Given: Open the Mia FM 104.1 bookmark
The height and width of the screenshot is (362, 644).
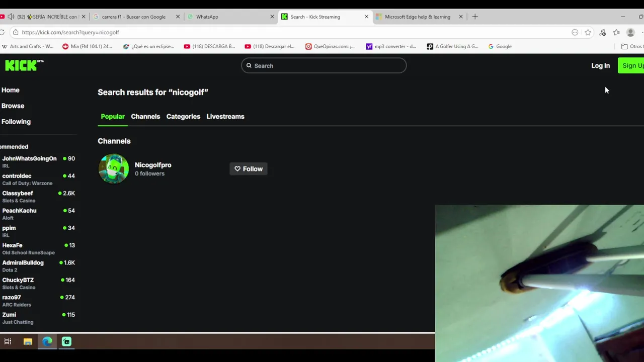Looking at the screenshot, I should tap(87, 46).
